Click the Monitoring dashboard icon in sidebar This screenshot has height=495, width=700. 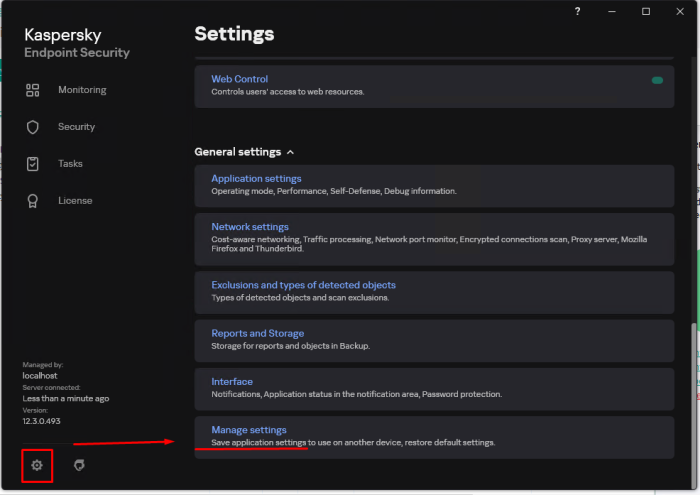click(x=33, y=90)
